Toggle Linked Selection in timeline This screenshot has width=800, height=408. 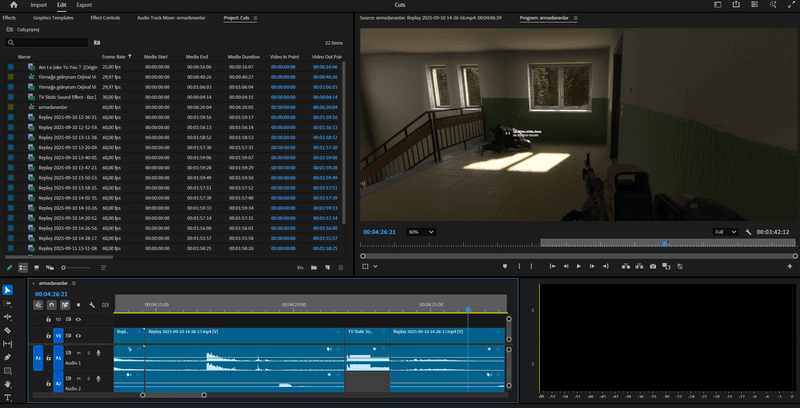click(65, 305)
